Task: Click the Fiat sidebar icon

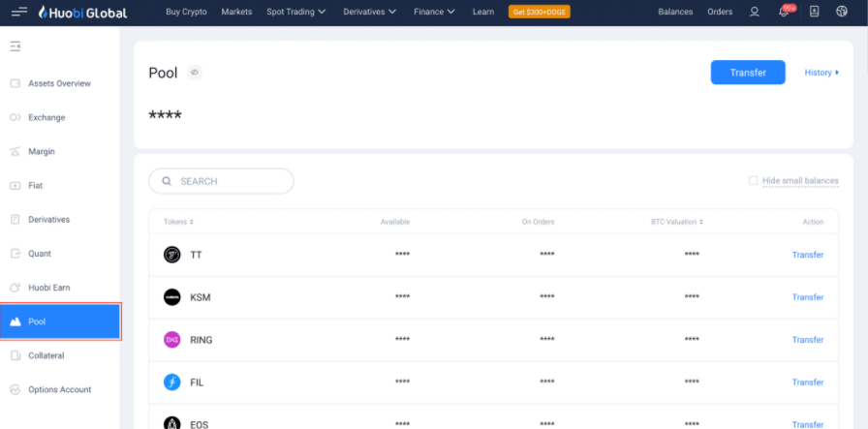Action: [x=15, y=185]
